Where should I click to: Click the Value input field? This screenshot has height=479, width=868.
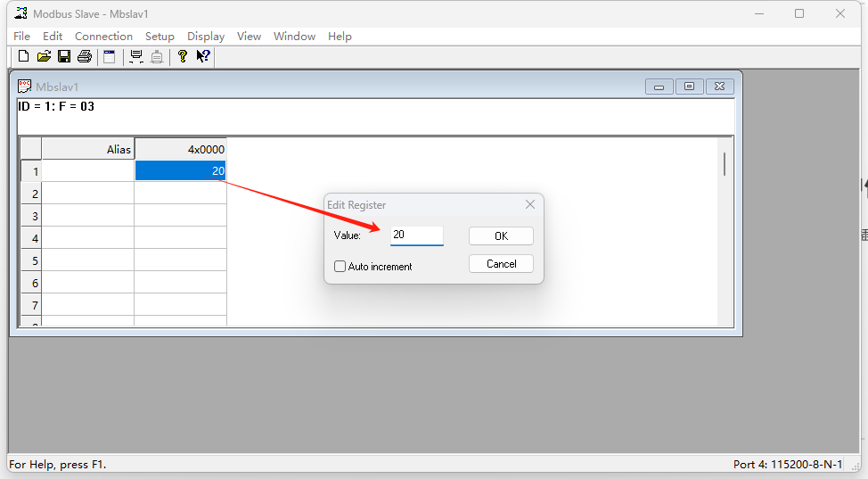pos(417,235)
